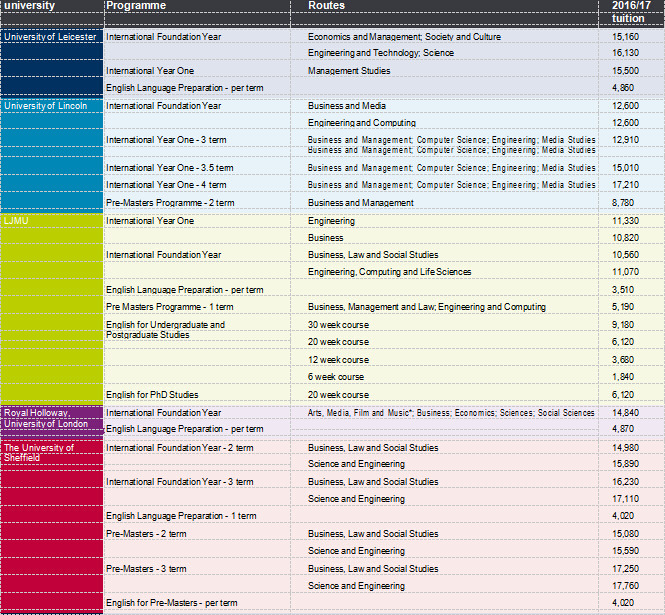The height and width of the screenshot is (615, 665).
Task: Click 'International Year One - 3 term' cell
Action: (x=166, y=140)
